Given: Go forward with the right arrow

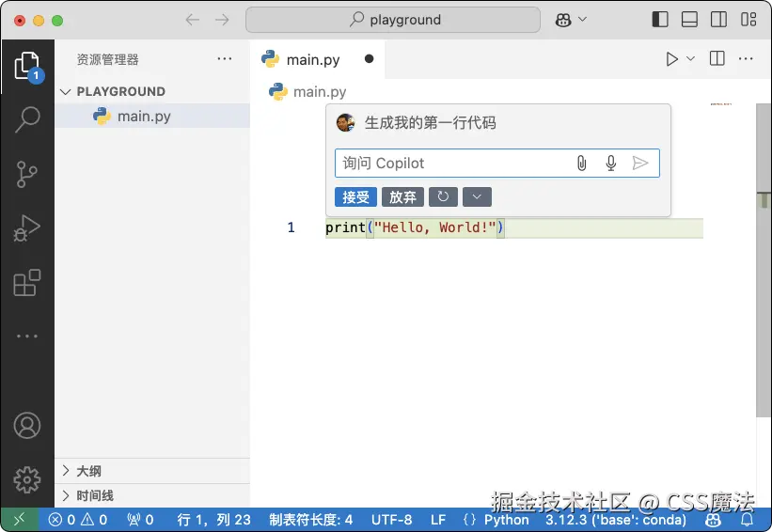Looking at the screenshot, I should coord(222,20).
